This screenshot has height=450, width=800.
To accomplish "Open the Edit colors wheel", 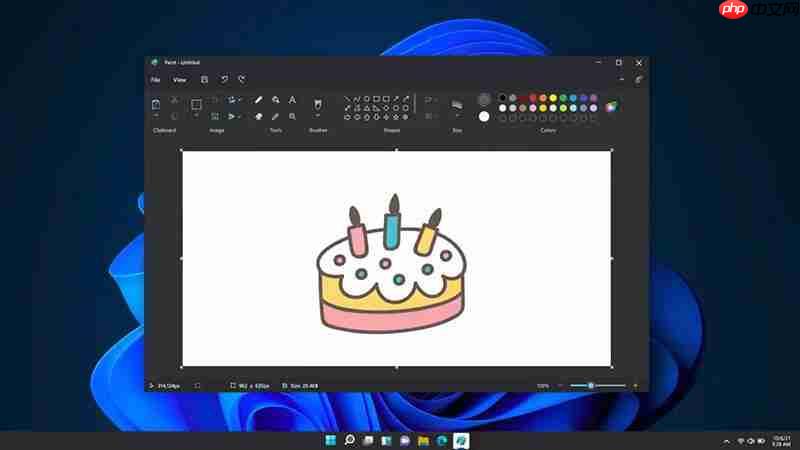I will [x=611, y=107].
